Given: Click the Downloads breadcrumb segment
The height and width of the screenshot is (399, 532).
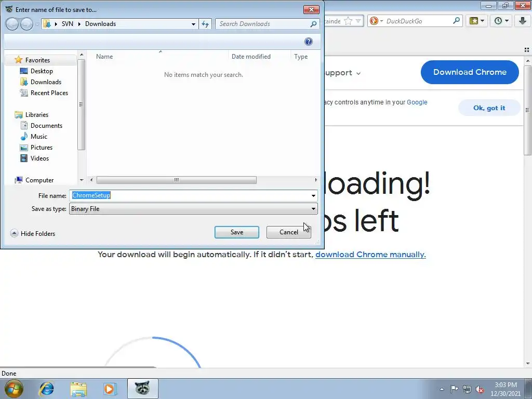Looking at the screenshot, I should (100, 24).
